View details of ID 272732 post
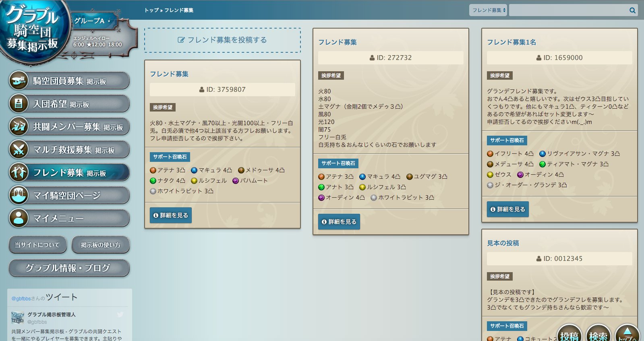The height and width of the screenshot is (341, 644). point(339,222)
